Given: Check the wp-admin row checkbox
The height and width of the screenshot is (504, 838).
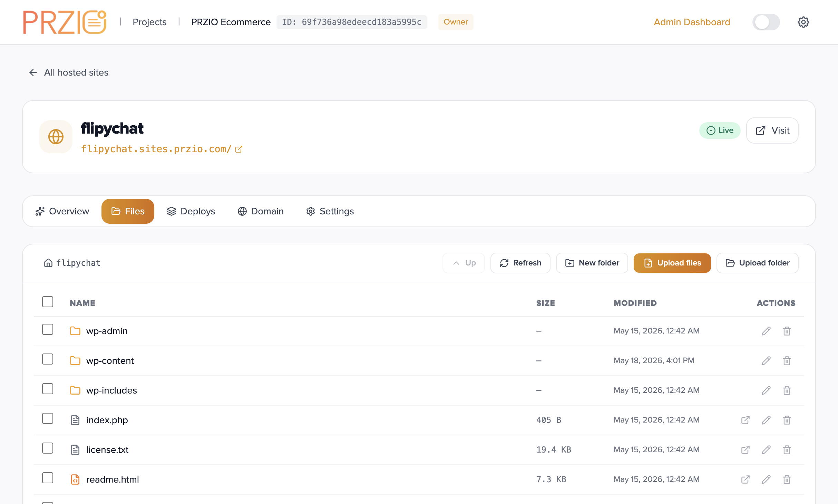Looking at the screenshot, I should click(x=48, y=329).
